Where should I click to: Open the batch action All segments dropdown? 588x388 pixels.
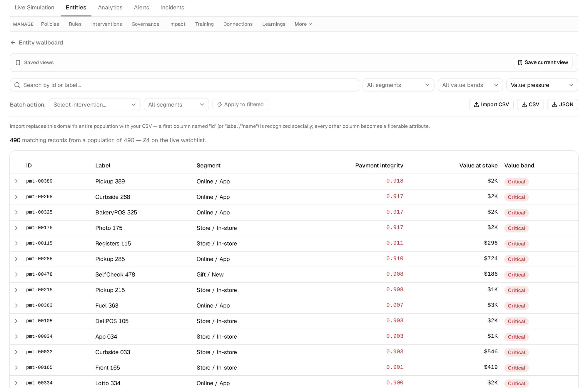click(176, 105)
